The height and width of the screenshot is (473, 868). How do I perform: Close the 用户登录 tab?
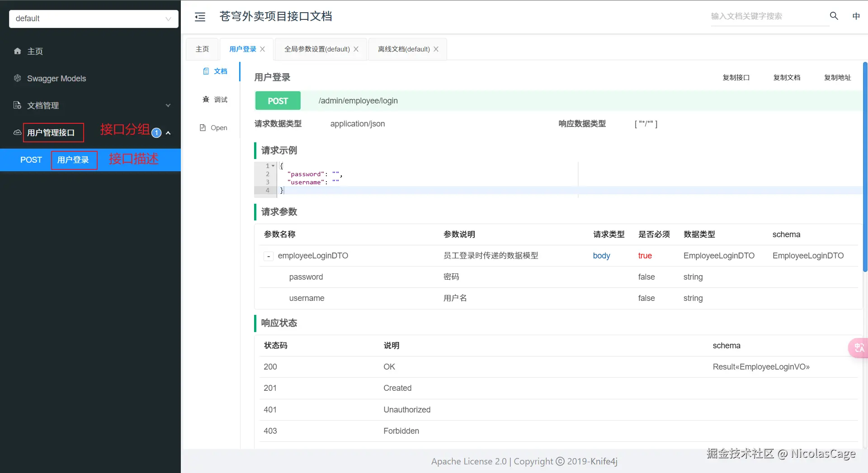pos(263,49)
